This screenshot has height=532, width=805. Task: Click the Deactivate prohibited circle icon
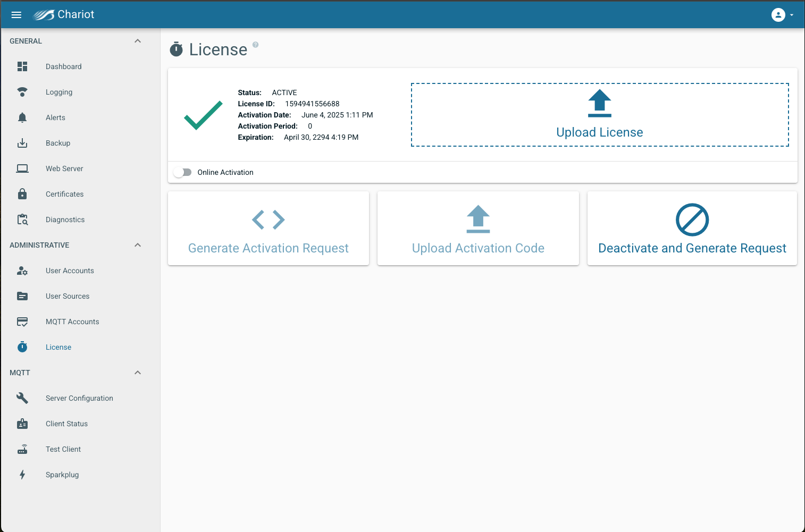[x=692, y=219]
